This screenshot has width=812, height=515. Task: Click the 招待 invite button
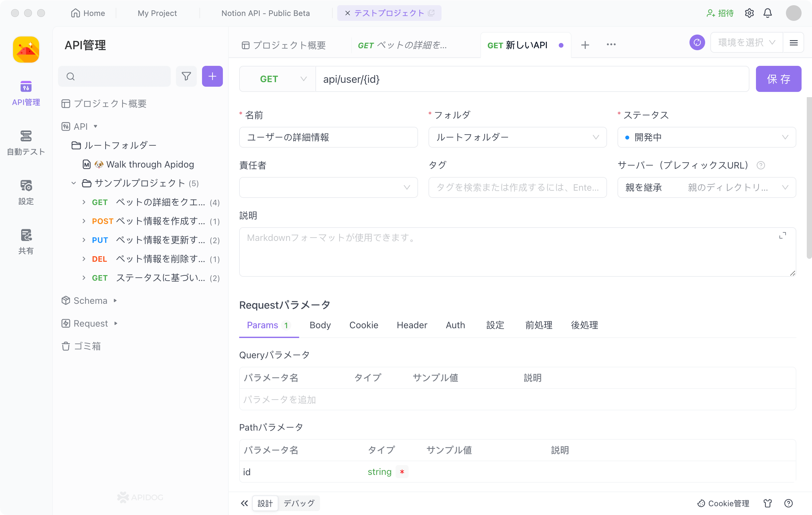tap(720, 13)
